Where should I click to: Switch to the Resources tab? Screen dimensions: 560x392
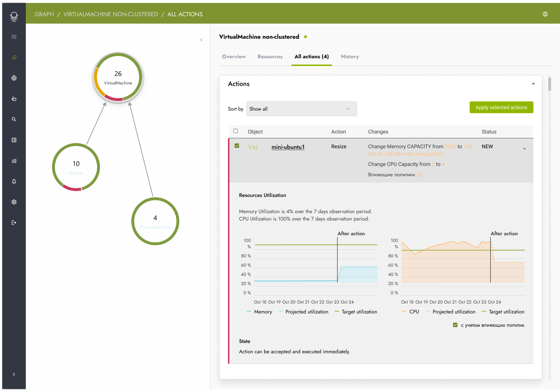tap(270, 57)
